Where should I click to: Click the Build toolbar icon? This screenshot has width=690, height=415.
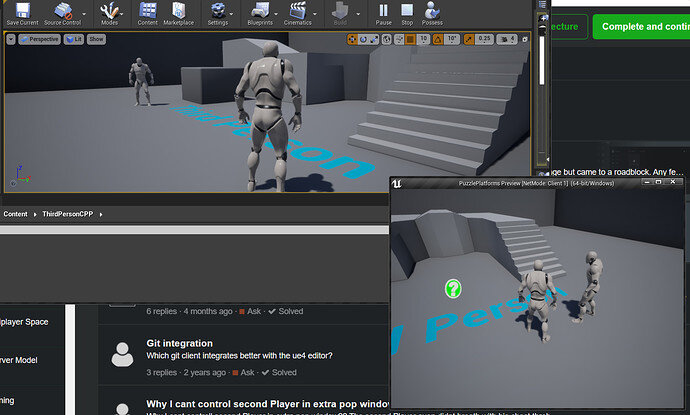(x=340, y=14)
